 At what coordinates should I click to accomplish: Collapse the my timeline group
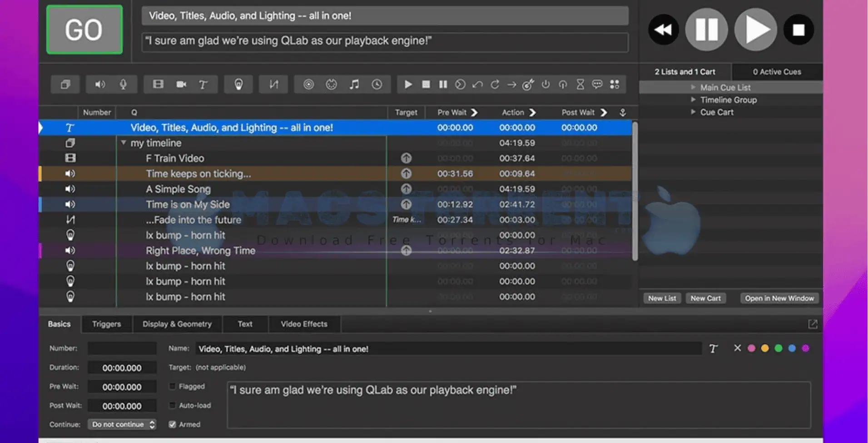tap(124, 143)
